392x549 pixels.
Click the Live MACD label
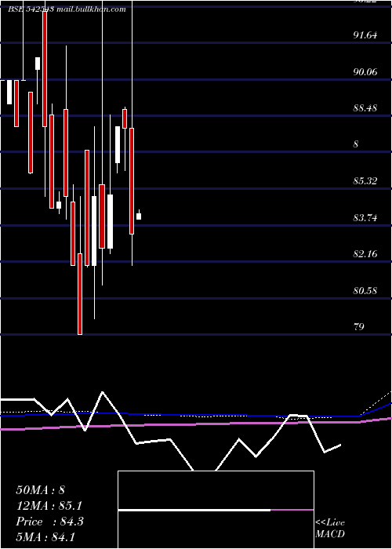pyautogui.click(x=330, y=528)
